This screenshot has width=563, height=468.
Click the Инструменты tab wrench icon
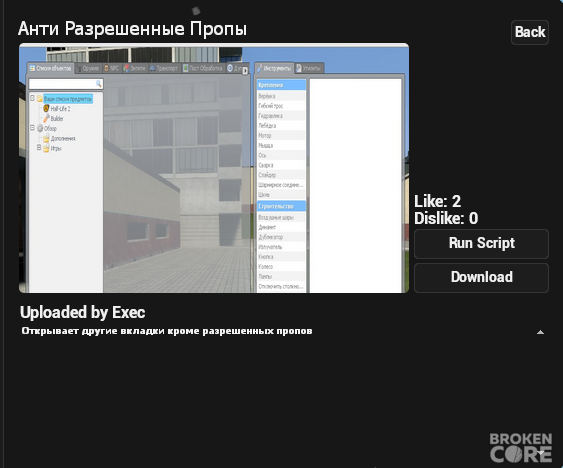(x=260, y=68)
